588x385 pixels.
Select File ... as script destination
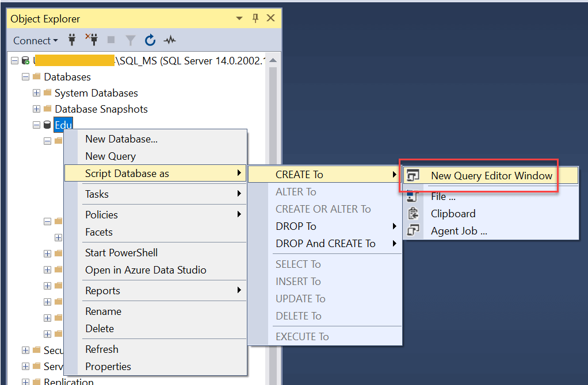(443, 197)
